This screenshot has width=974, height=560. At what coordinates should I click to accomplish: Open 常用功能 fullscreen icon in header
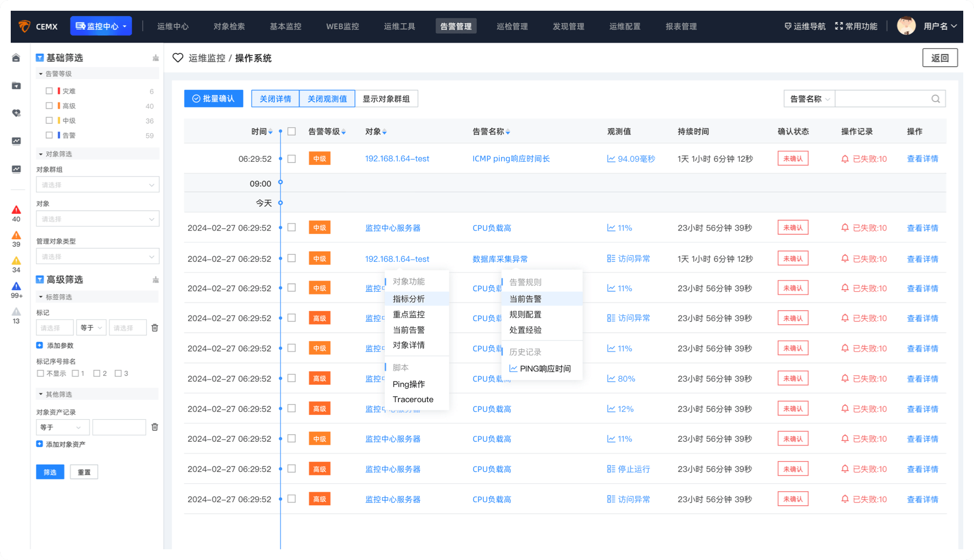click(x=839, y=26)
